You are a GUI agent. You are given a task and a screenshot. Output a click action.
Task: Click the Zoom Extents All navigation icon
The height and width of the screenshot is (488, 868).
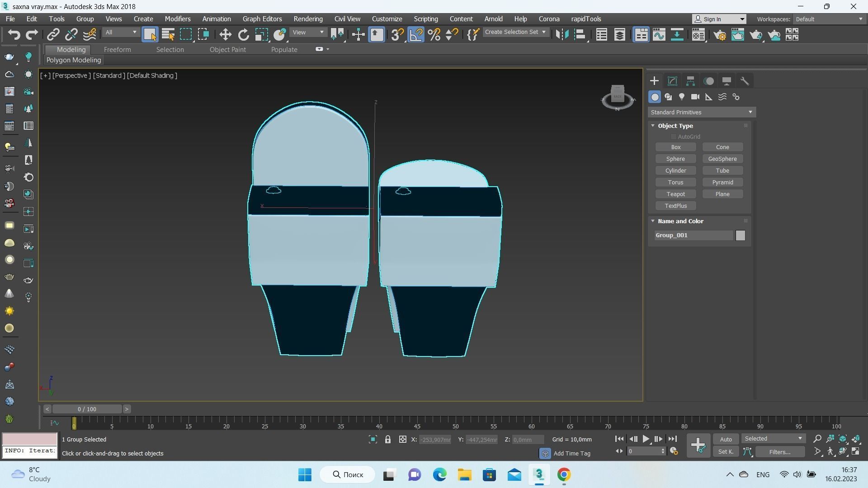856,439
